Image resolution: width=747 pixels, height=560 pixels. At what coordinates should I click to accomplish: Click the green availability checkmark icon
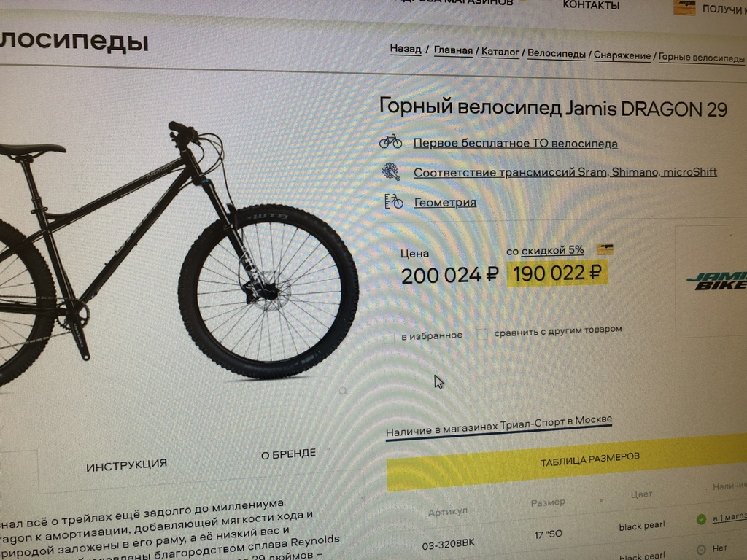point(701,519)
